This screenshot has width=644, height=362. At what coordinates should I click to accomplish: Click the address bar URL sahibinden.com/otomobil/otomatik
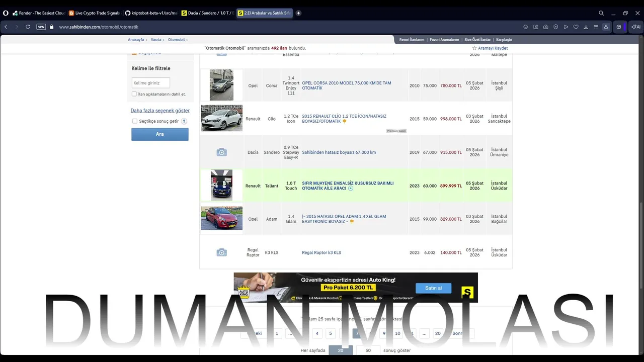(x=99, y=27)
